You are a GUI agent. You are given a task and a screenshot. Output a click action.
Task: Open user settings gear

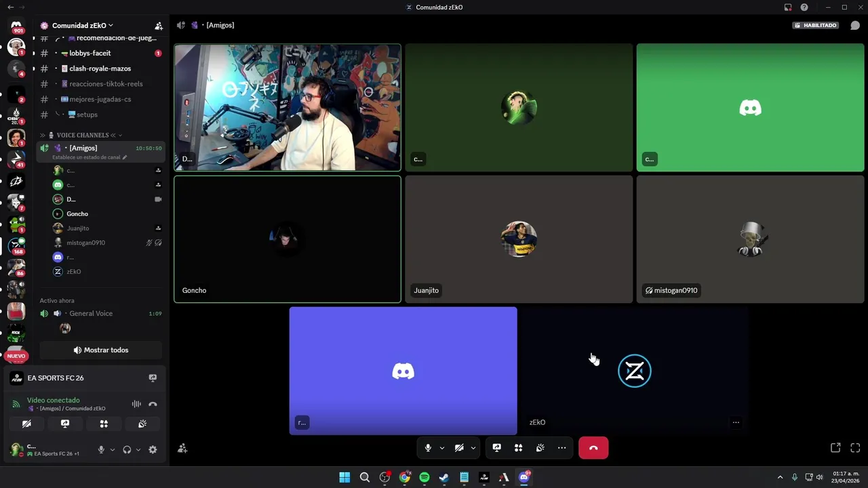tap(153, 449)
